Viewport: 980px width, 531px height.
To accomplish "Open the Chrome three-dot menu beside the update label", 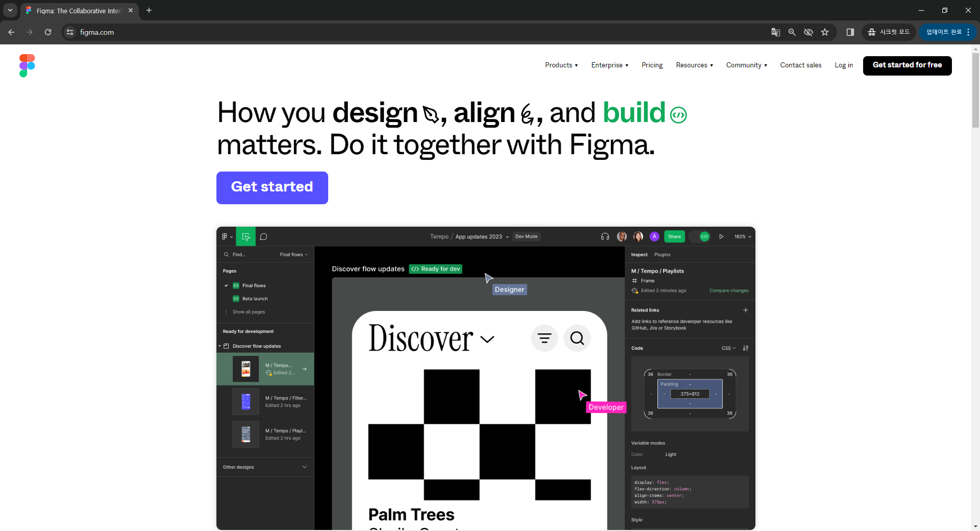I will tap(968, 32).
